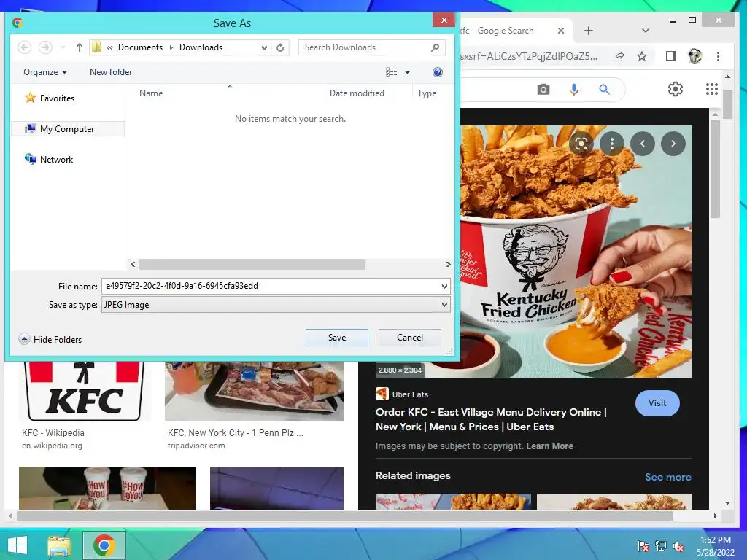Viewport: 747px width, 560px height.
Task: Open the KFC - Wikipedia logo thumbnail
Action: pos(85,392)
